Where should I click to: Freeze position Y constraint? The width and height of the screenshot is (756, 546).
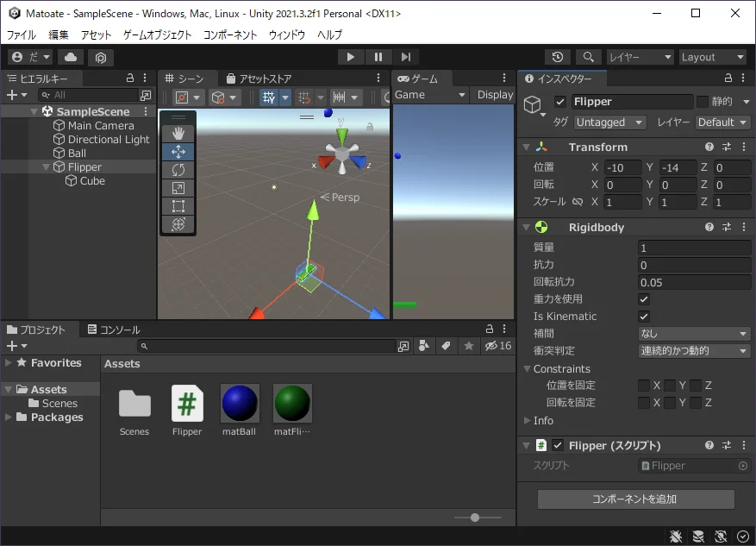[x=670, y=386]
